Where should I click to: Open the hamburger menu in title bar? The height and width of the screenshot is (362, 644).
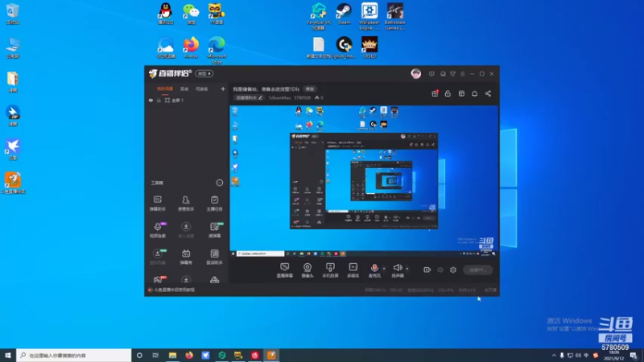[x=462, y=74]
